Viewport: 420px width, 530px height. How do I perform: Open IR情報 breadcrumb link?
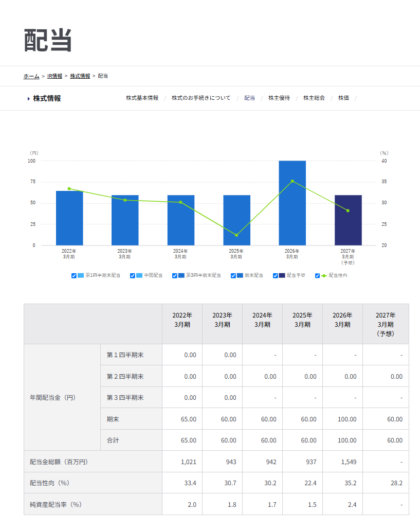54,76
